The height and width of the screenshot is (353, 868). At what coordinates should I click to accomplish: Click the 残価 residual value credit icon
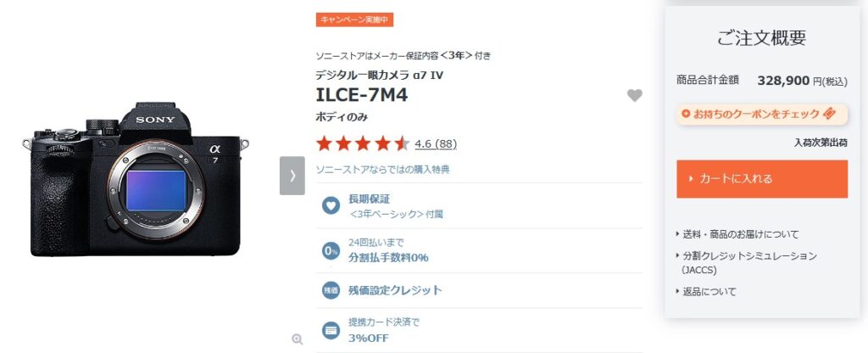click(x=331, y=290)
